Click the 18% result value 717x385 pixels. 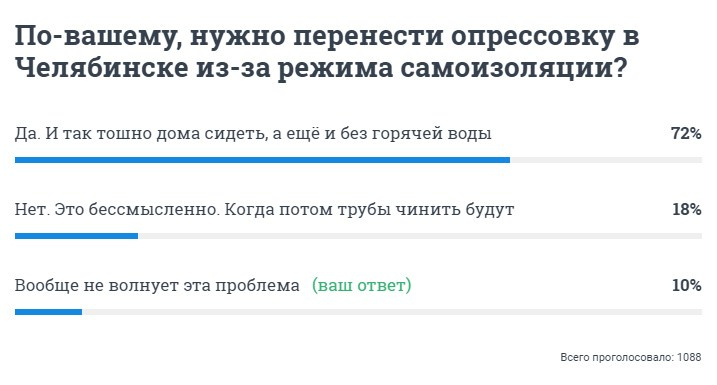coord(686,209)
